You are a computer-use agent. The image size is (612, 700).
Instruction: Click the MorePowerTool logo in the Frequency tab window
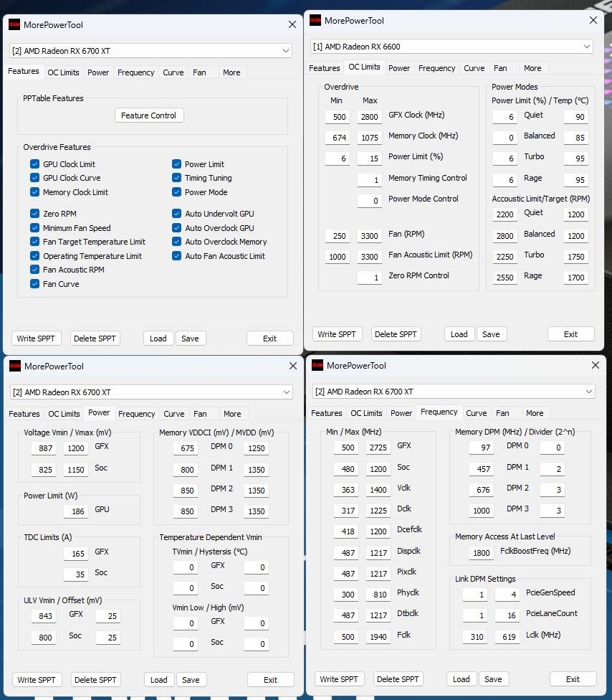click(317, 365)
